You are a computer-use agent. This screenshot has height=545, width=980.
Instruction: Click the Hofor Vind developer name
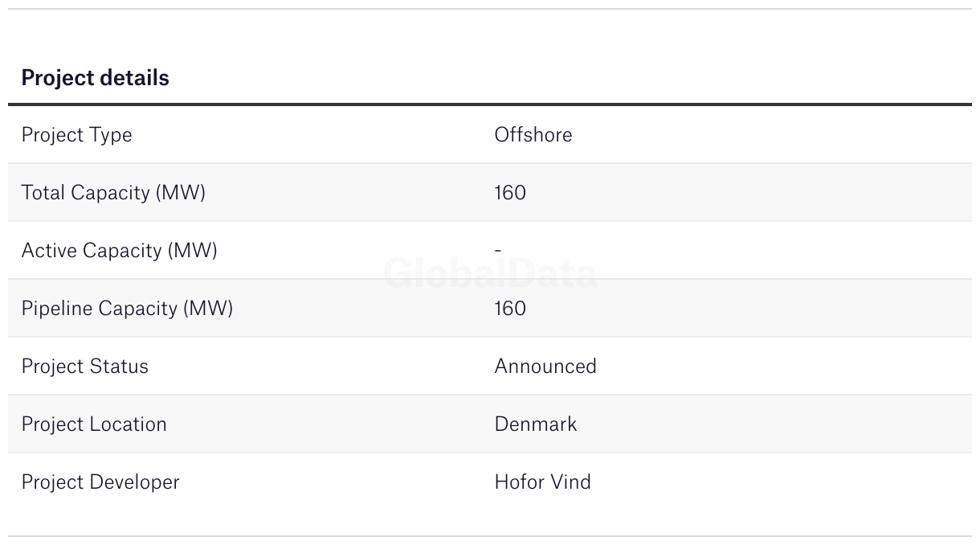tap(543, 482)
